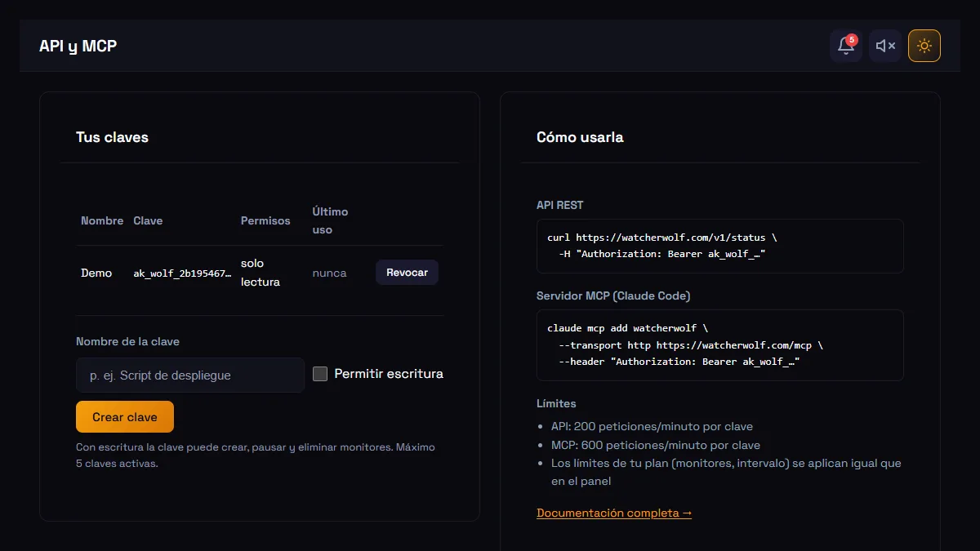
Task: Focus the Nombre de la clave input
Action: point(190,375)
